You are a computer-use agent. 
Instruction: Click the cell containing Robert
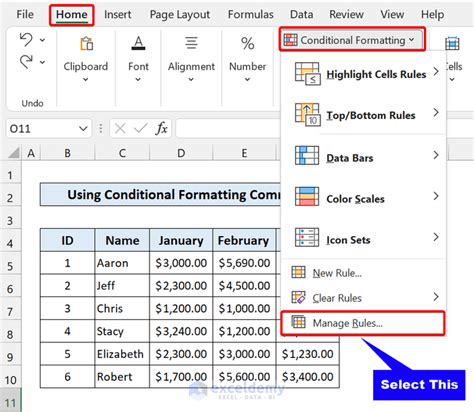(x=122, y=376)
